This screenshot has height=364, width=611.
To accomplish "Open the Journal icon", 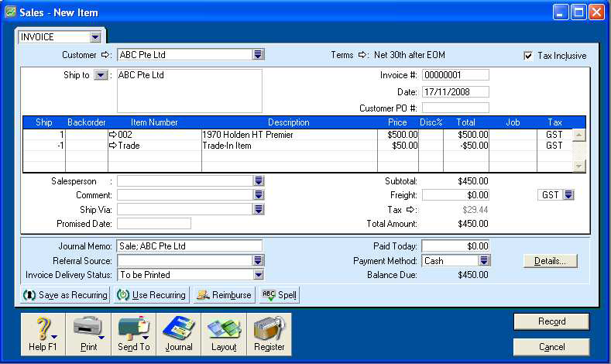I will click(x=179, y=335).
